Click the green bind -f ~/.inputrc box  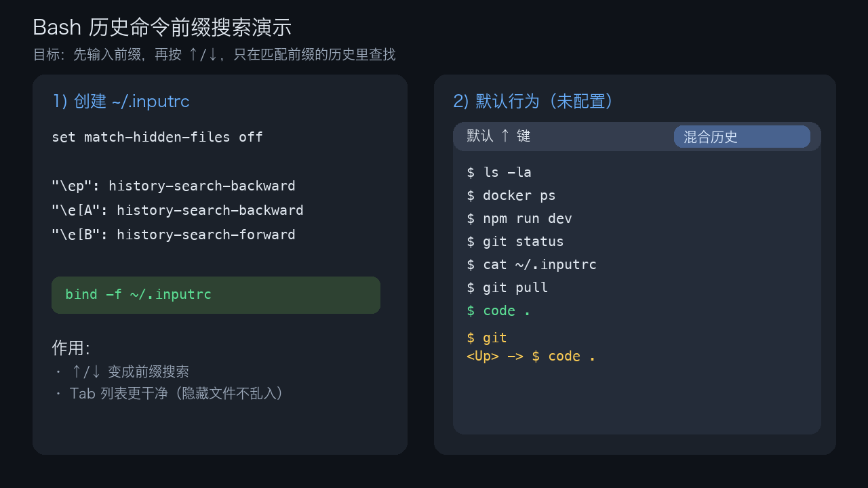[216, 295]
